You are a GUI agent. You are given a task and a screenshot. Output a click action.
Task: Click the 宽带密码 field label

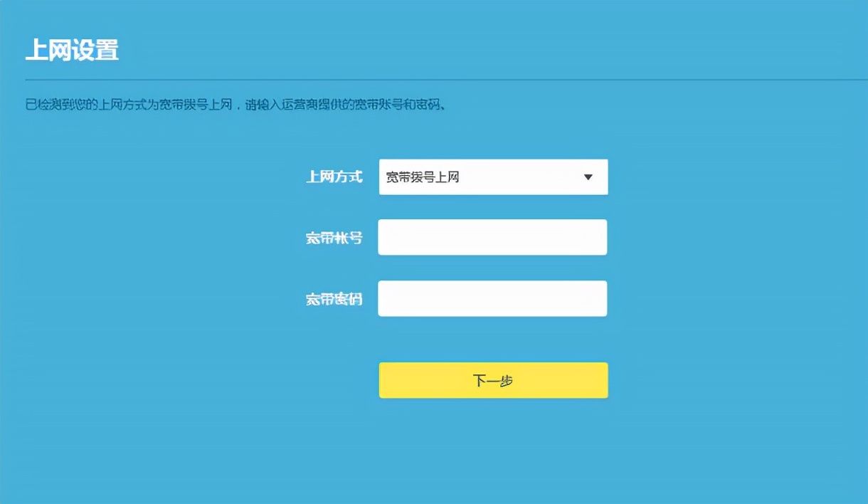[334, 300]
